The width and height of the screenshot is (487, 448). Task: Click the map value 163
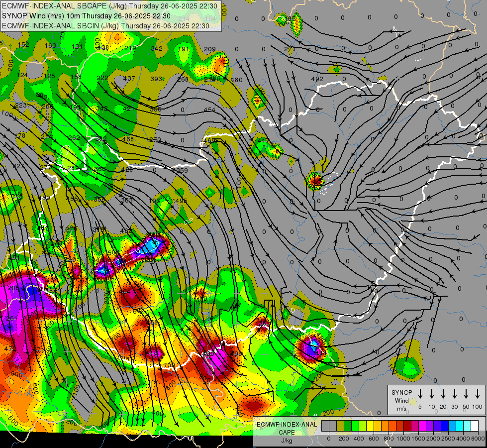(50, 46)
